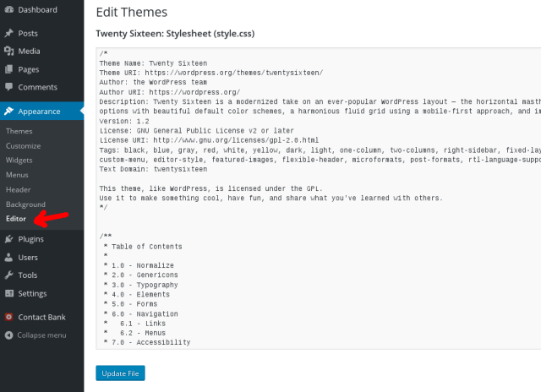Click the '6.0 - Navigation' line
This screenshot has width=541, height=392.
(x=141, y=314)
